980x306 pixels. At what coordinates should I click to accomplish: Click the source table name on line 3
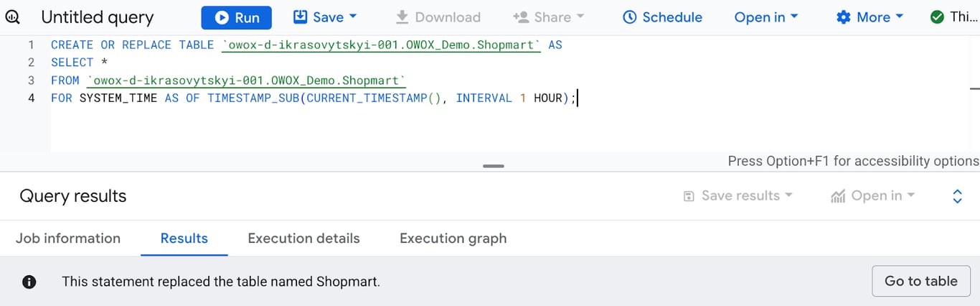246,80
